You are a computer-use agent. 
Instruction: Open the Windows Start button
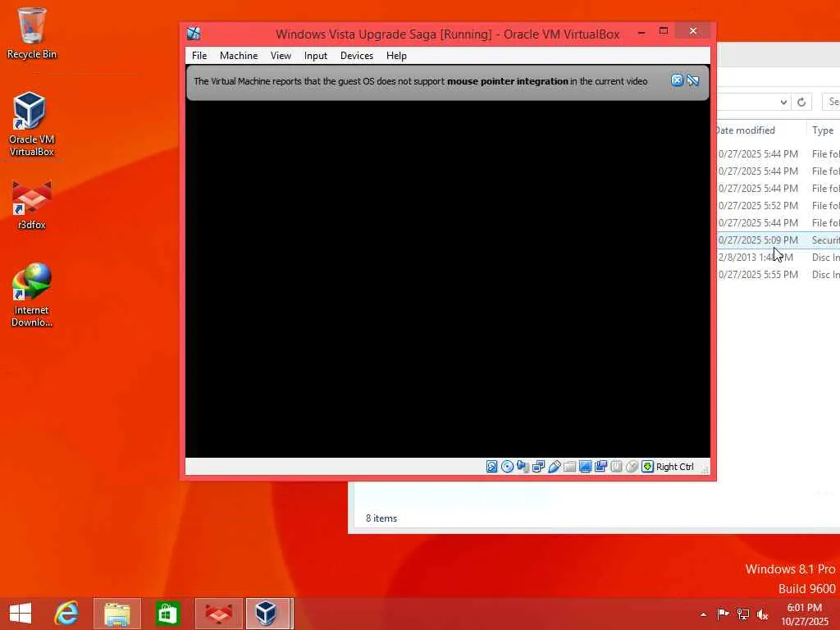point(21,614)
